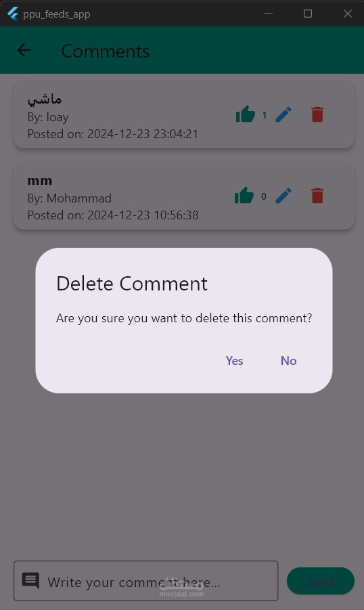The width and height of the screenshot is (364, 610).
Task: Confirm deletion by choosing Yes
Action: 235,361
